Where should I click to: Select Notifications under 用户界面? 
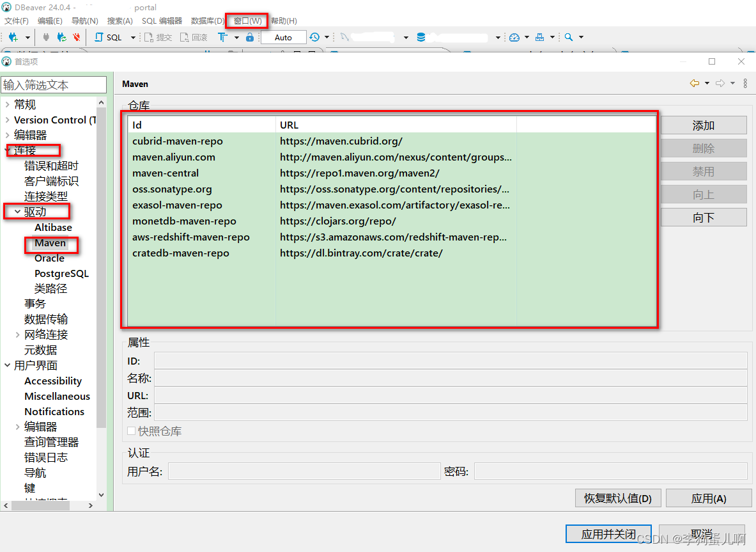54,411
